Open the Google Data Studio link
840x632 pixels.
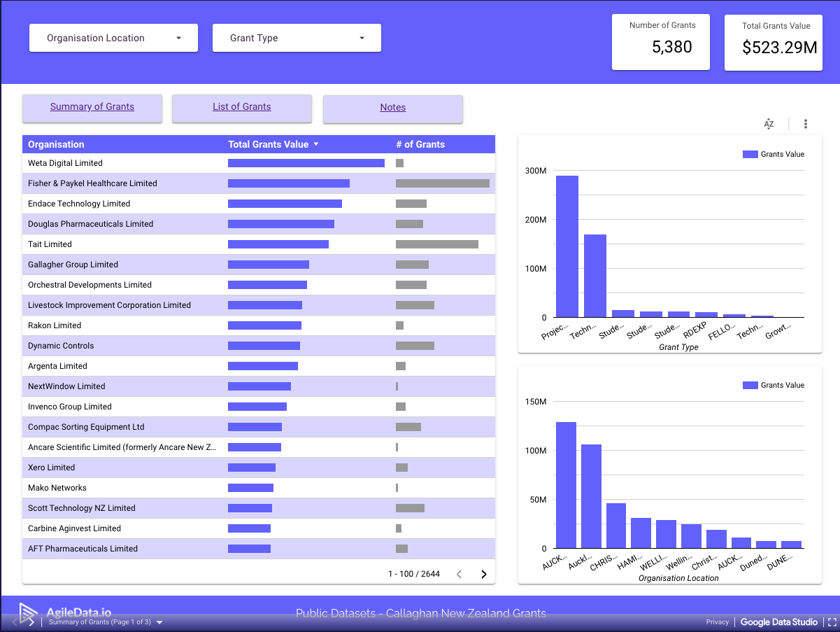pyautogui.click(x=779, y=622)
